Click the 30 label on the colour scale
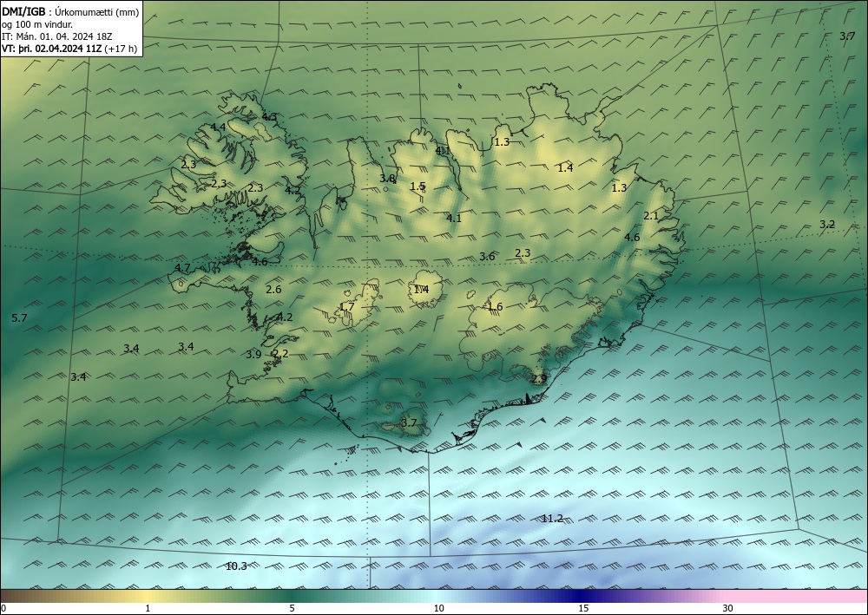The width and height of the screenshot is (868, 615). [x=728, y=609]
